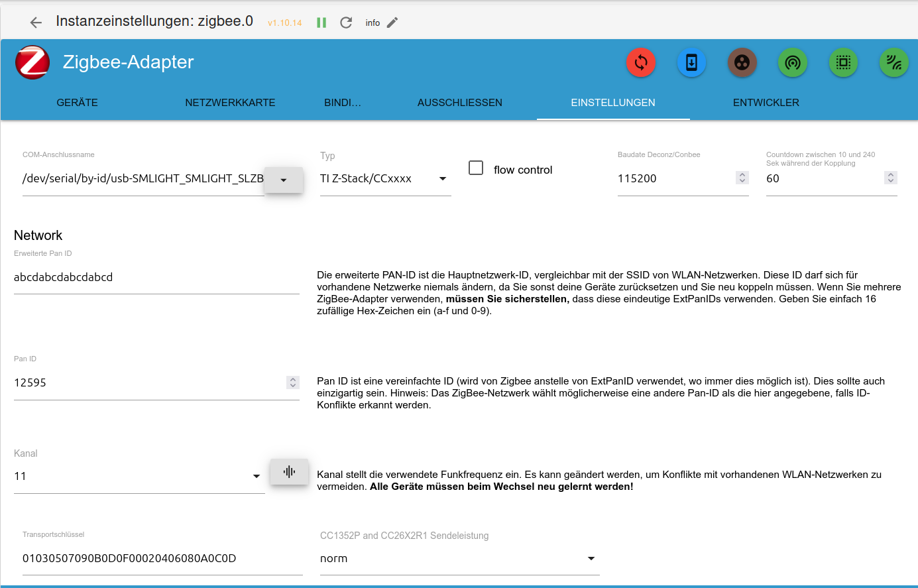Click the Erweiterte Pan ID field
This screenshot has height=588, width=918.
point(156,278)
